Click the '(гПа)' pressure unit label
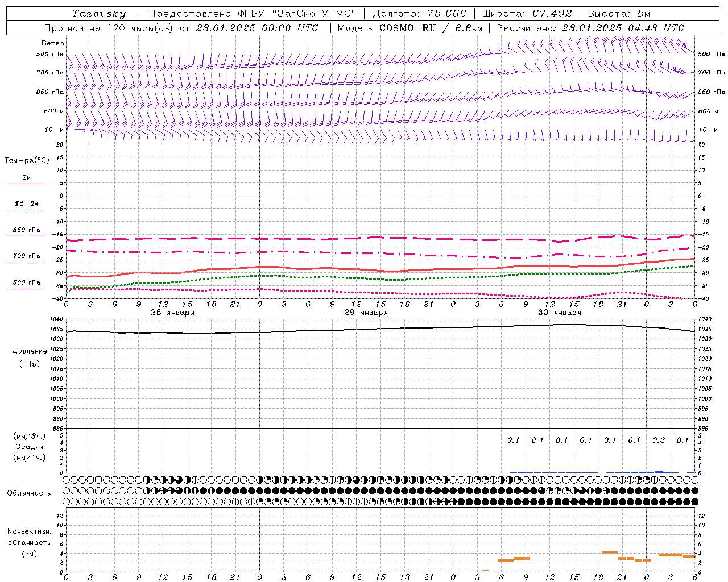The width and height of the screenshot is (728, 582). click(x=30, y=364)
